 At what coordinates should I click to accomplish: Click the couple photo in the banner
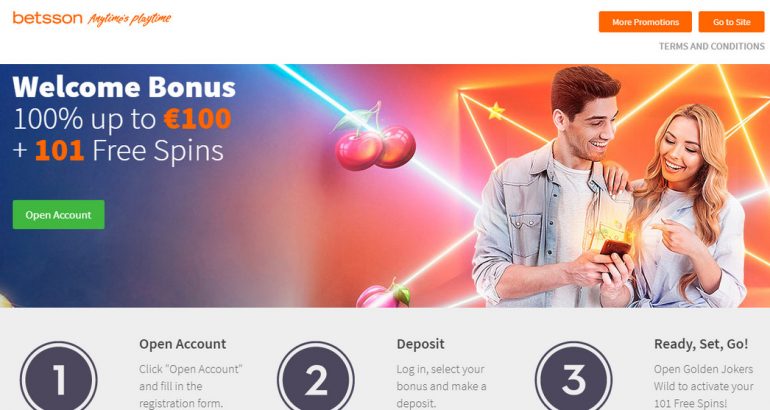pos(609,187)
